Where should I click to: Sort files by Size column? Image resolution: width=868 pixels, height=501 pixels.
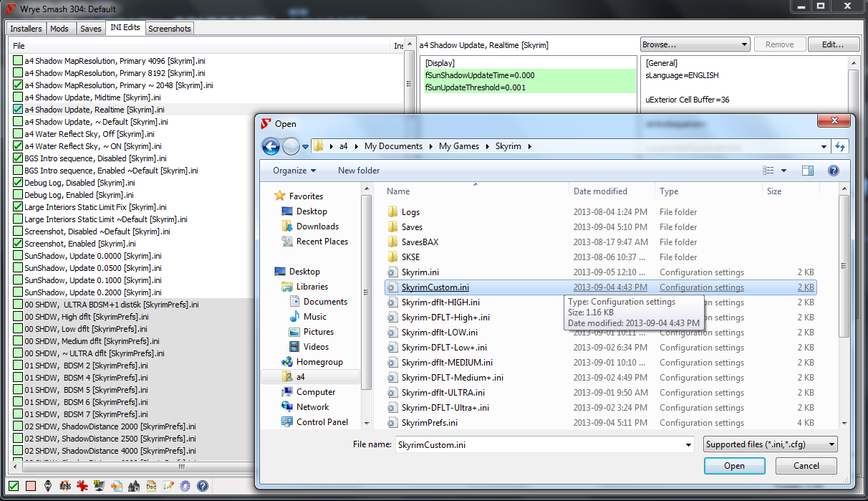[791, 191]
